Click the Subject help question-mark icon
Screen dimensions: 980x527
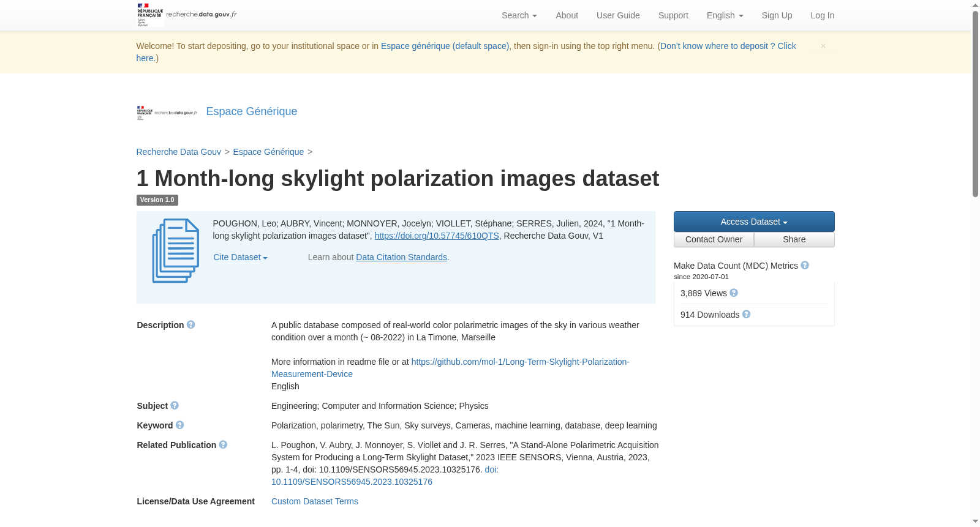[175, 406]
